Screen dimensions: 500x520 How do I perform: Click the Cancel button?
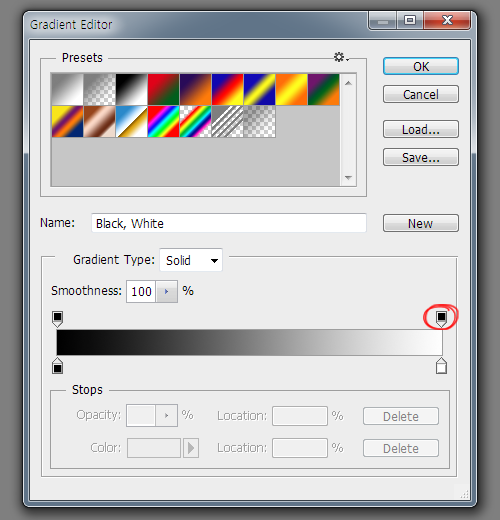(x=421, y=94)
